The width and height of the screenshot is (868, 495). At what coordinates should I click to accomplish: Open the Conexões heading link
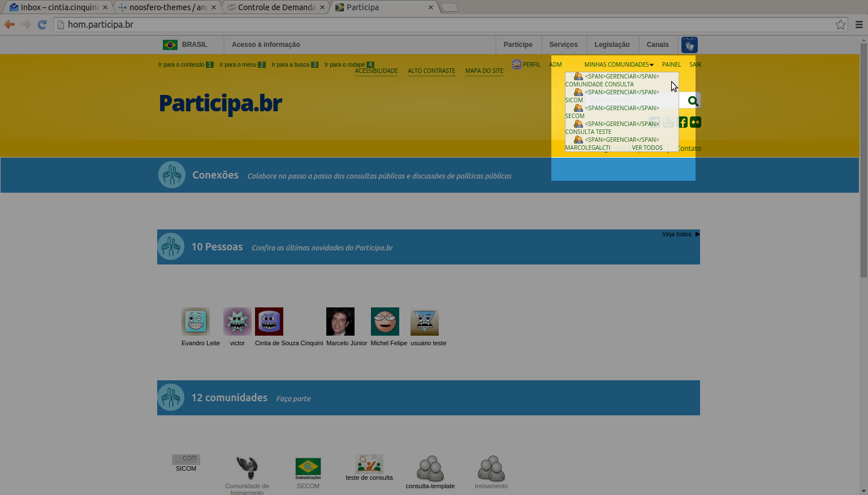pos(215,175)
